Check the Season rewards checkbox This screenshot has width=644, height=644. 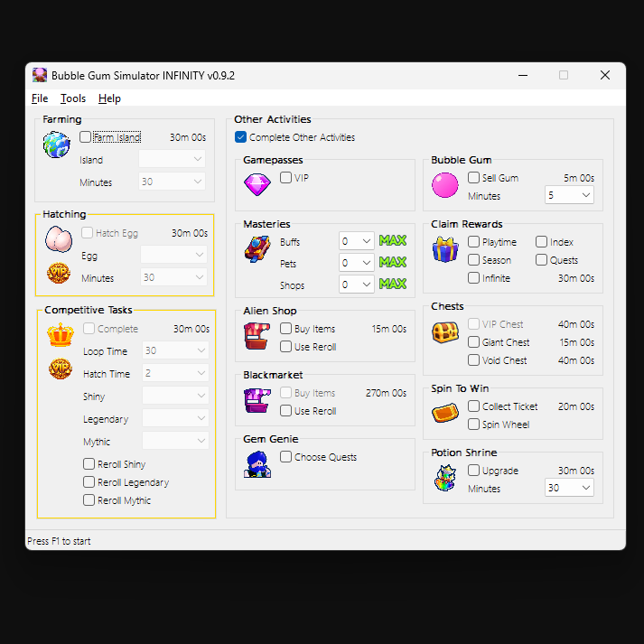[473, 259]
